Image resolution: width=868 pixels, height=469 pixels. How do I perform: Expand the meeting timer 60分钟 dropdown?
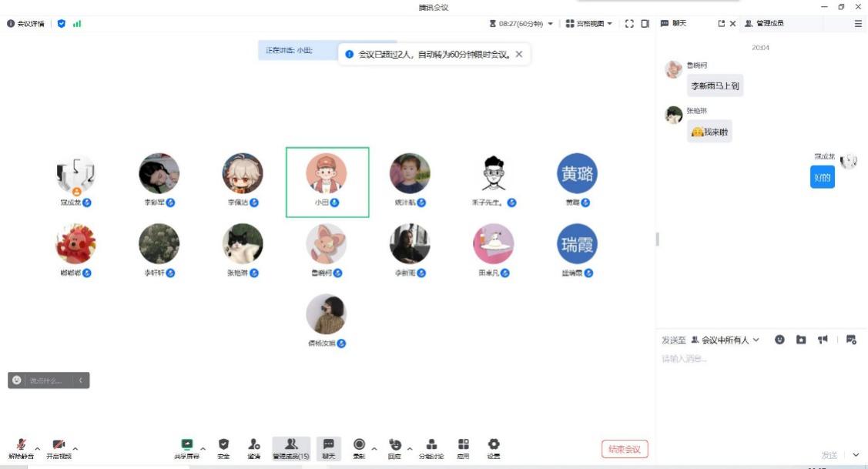point(550,24)
